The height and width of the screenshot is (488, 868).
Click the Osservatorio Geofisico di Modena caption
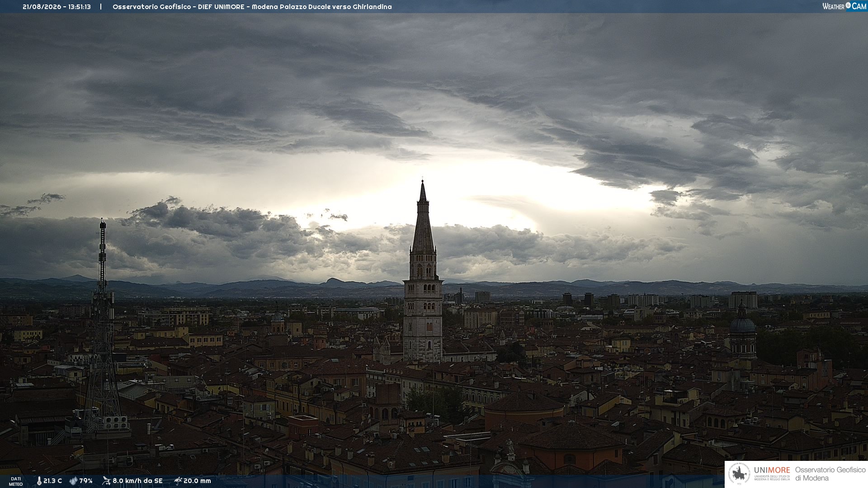[830, 474]
